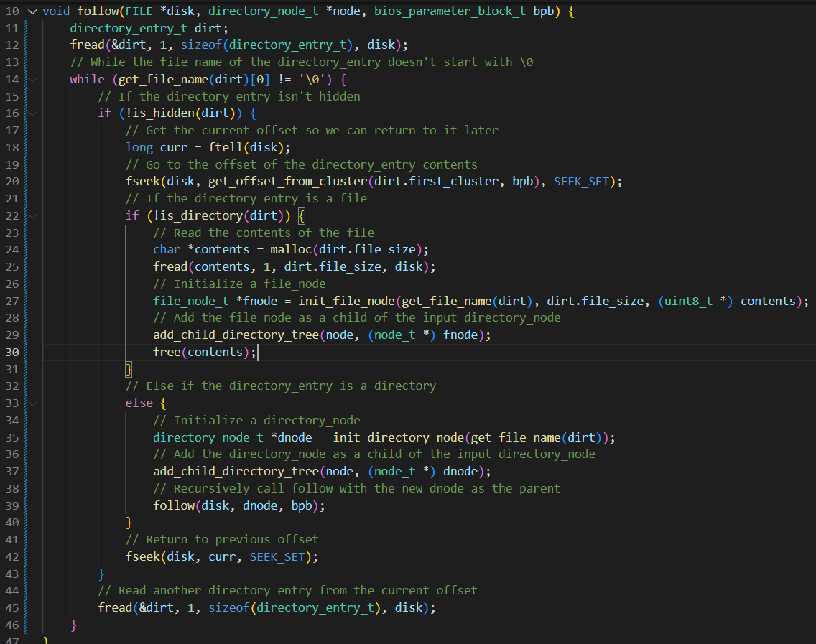Click the free(contents) statement
Screen dimensions: 816x644
[204, 352]
